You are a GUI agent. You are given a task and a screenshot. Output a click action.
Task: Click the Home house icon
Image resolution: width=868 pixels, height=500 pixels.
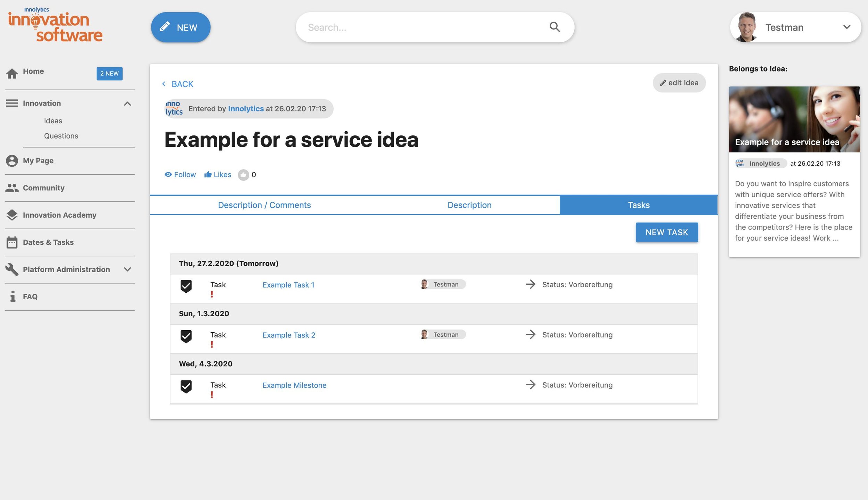coord(12,73)
